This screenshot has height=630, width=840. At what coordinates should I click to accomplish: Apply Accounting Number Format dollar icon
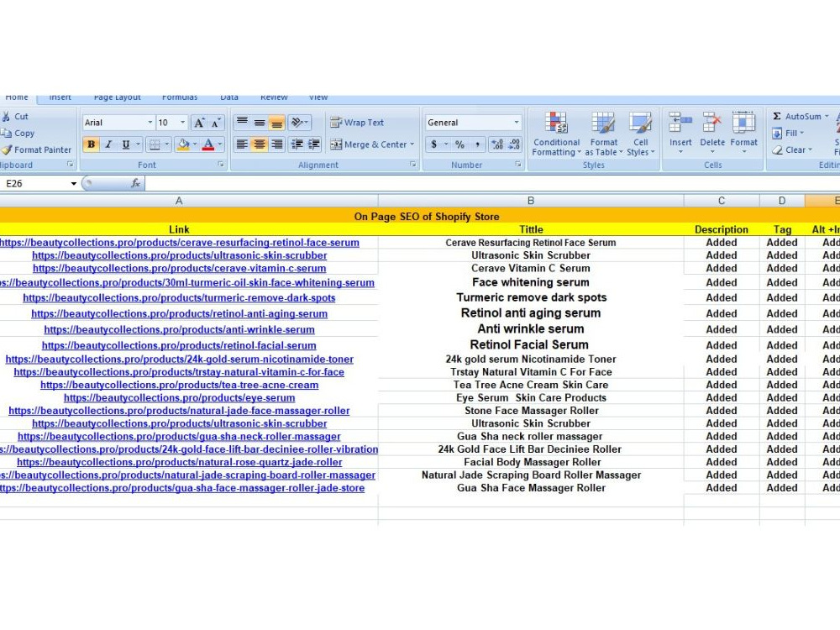(x=434, y=144)
